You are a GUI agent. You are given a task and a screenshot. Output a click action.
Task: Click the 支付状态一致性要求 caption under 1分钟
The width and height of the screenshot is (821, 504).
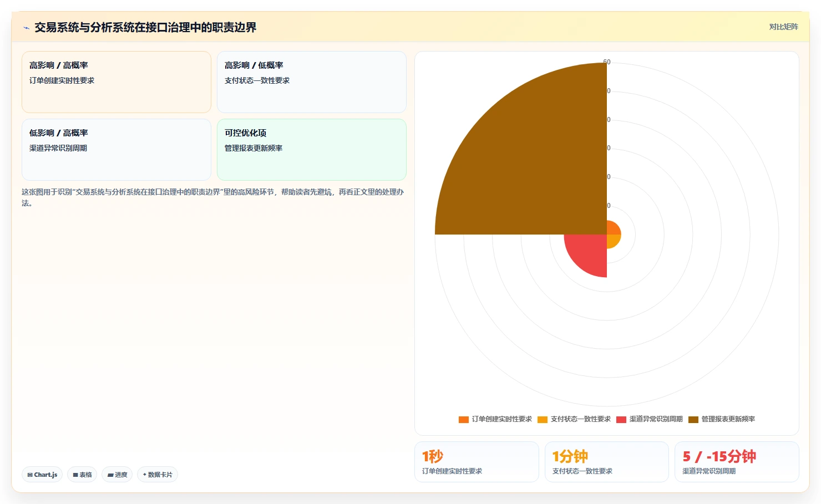(582, 471)
